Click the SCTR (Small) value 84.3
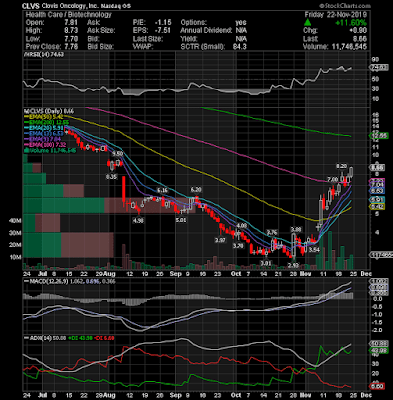393x400 pixels. pos(239,47)
